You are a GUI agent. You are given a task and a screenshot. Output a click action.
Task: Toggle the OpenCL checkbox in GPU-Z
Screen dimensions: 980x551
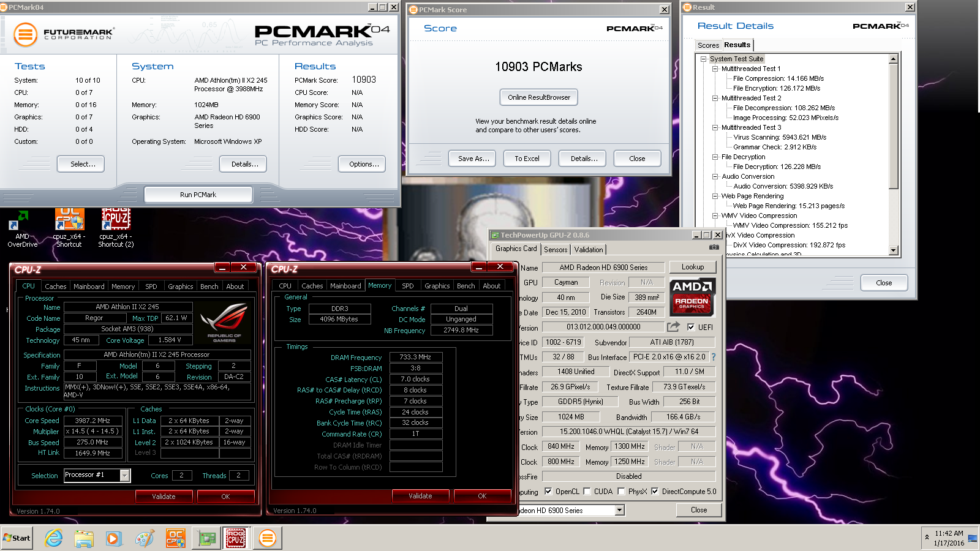pos(548,491)
